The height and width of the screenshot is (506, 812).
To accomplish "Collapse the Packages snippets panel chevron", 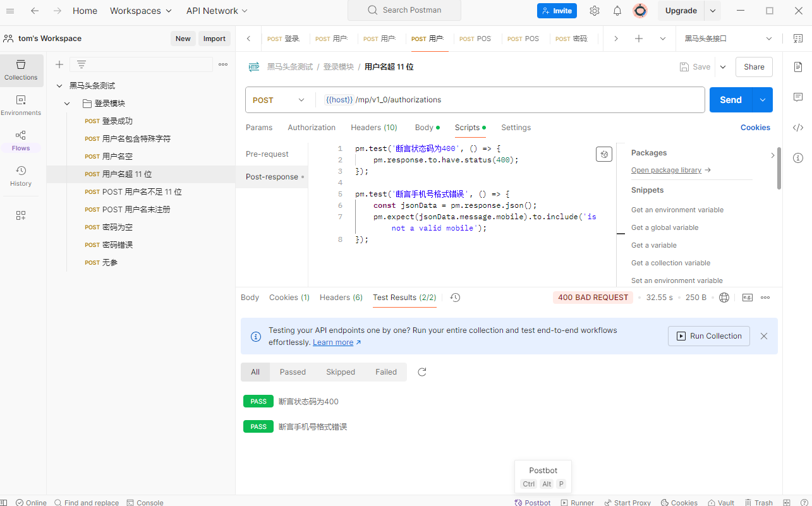I will pyautogui.click(x=772, y=155).
